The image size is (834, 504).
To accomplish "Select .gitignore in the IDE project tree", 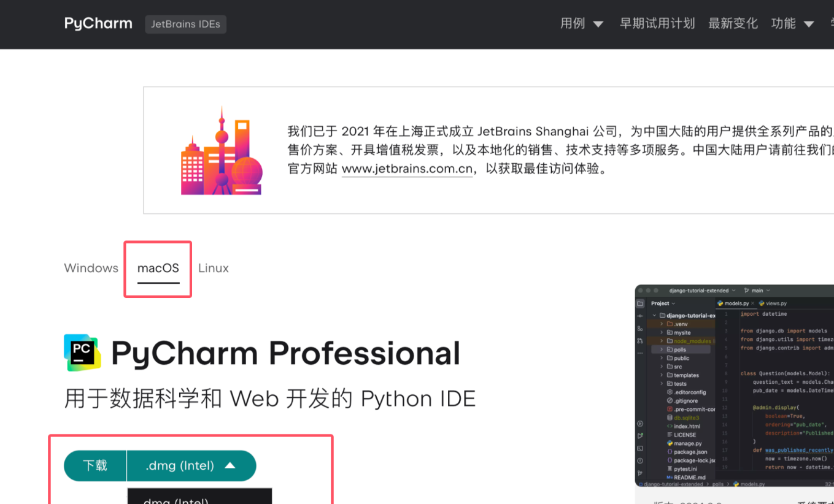I will pos(681,400).
